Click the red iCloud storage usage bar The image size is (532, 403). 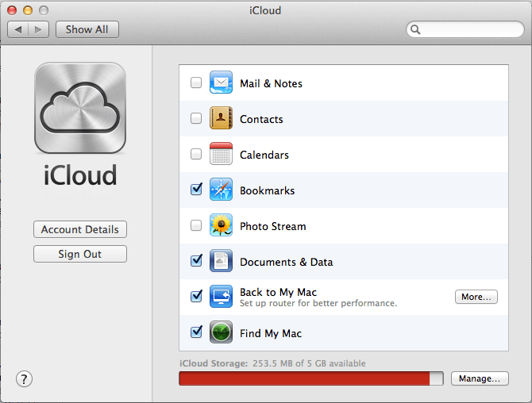click(x=304, y=378)
